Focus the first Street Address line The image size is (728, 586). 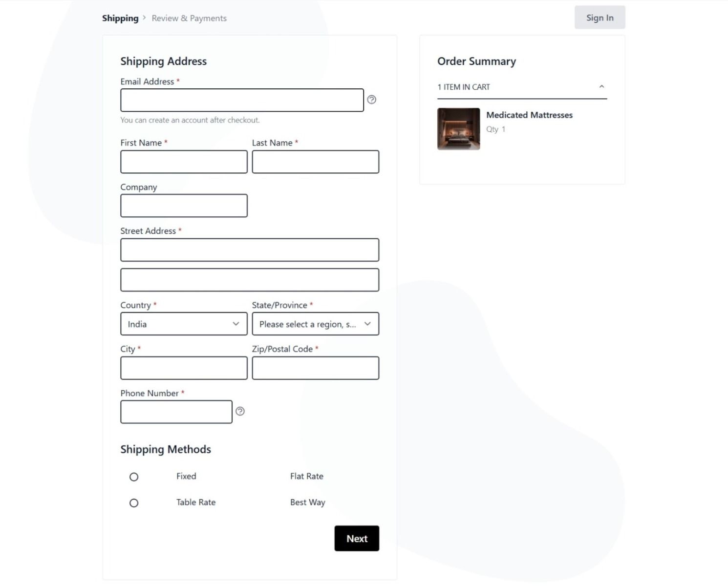click(250, 250)
